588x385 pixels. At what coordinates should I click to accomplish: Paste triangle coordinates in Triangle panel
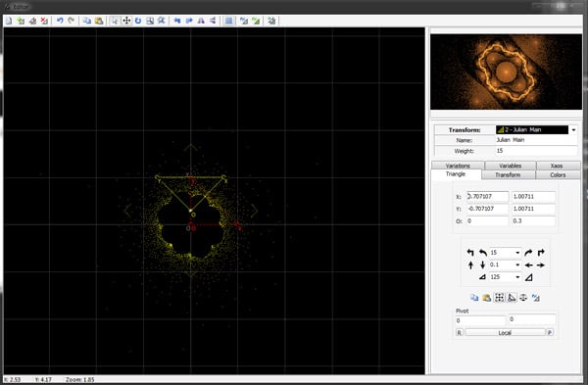tap(487, 298)
